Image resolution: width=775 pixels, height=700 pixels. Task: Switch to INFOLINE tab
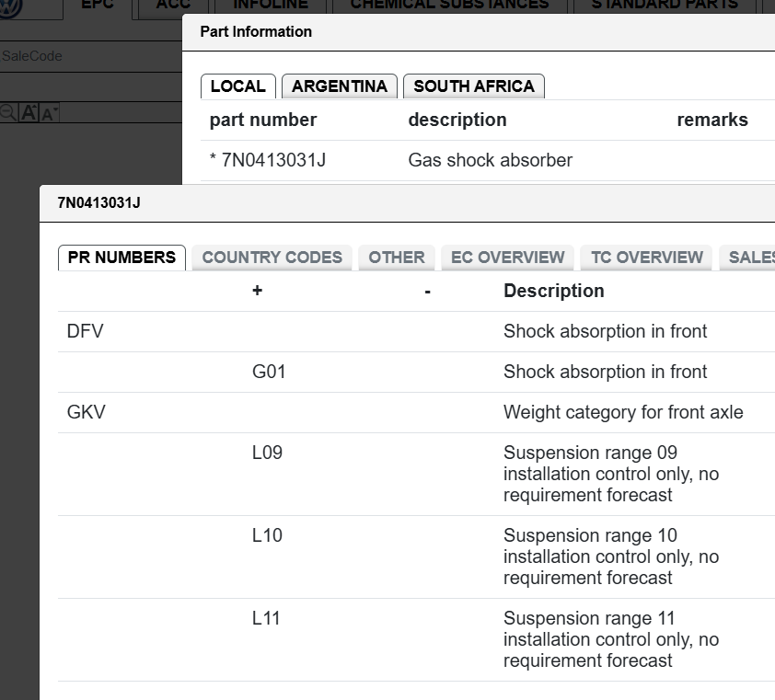(271, 5)
